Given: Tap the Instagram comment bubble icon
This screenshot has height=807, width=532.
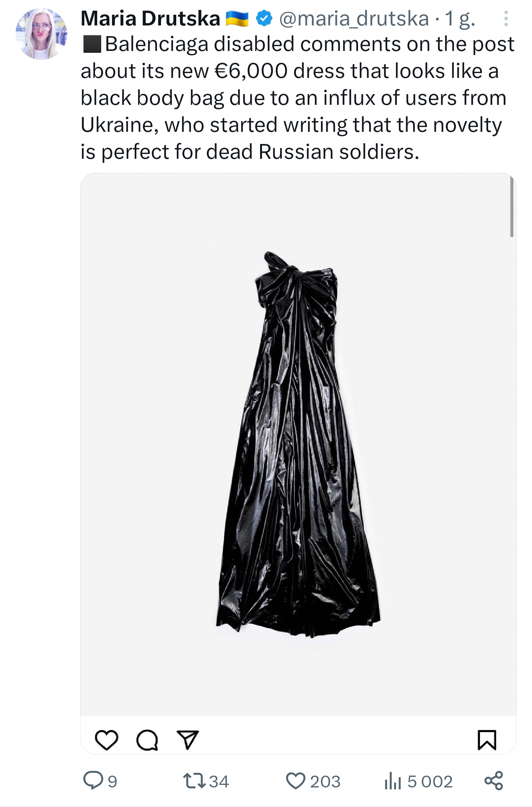Looking at the screenshot, I should click(x=147, y=740).
